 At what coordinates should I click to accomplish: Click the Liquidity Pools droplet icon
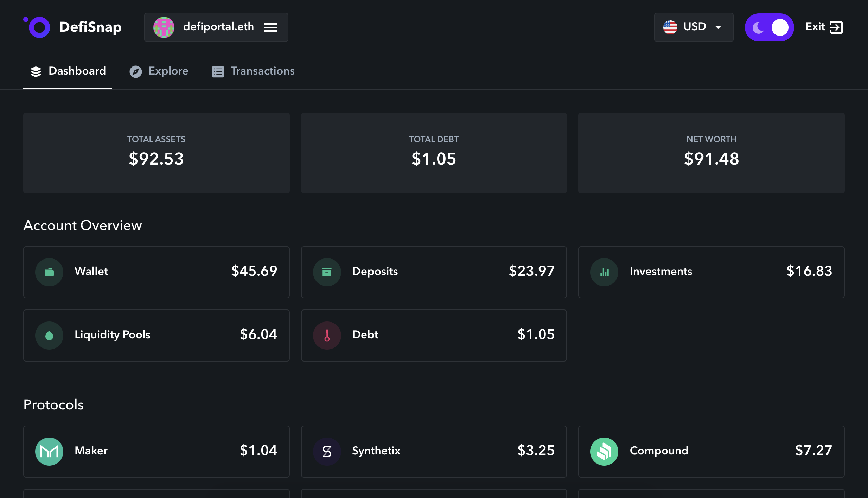[49, 335]
